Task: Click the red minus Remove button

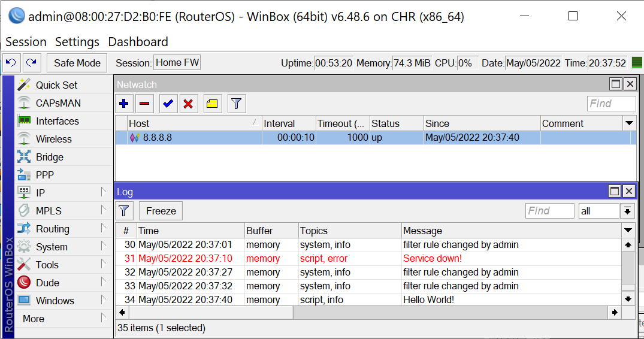Action: (144, 104)
